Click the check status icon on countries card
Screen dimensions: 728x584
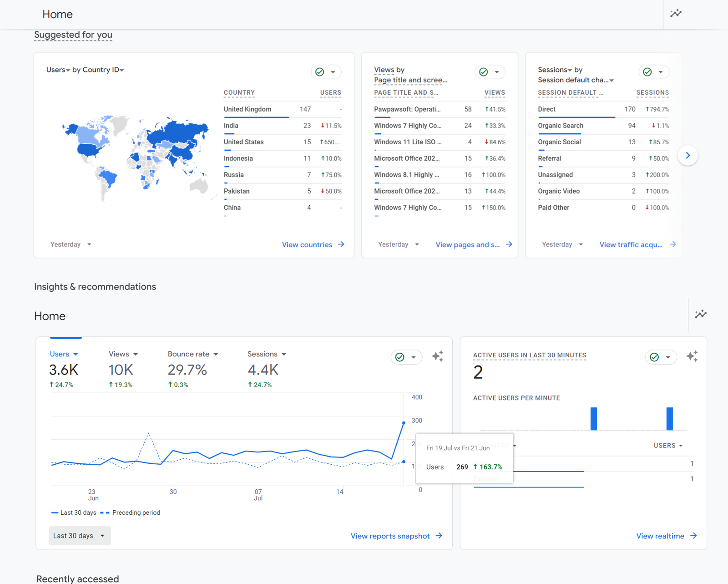click(320, 72)
